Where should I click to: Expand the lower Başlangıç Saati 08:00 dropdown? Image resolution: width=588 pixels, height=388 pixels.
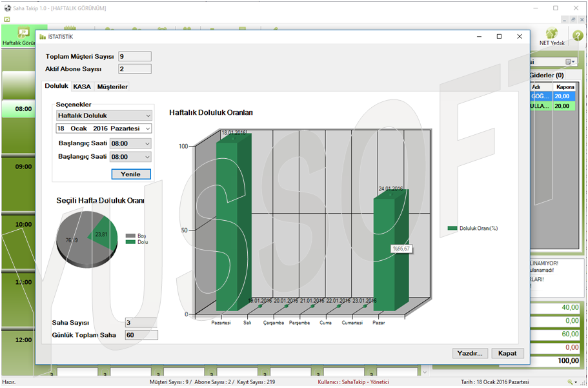tap(130, 157)
